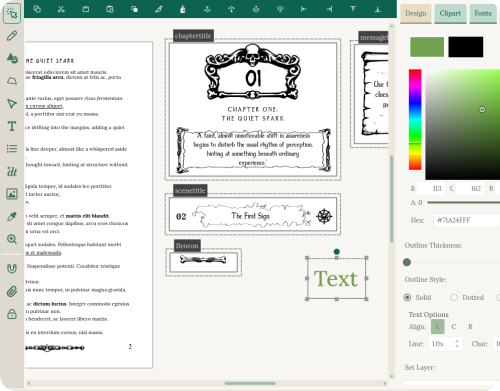
Task: Select the messagebox frame label
Action: click(x=373, y=37)
